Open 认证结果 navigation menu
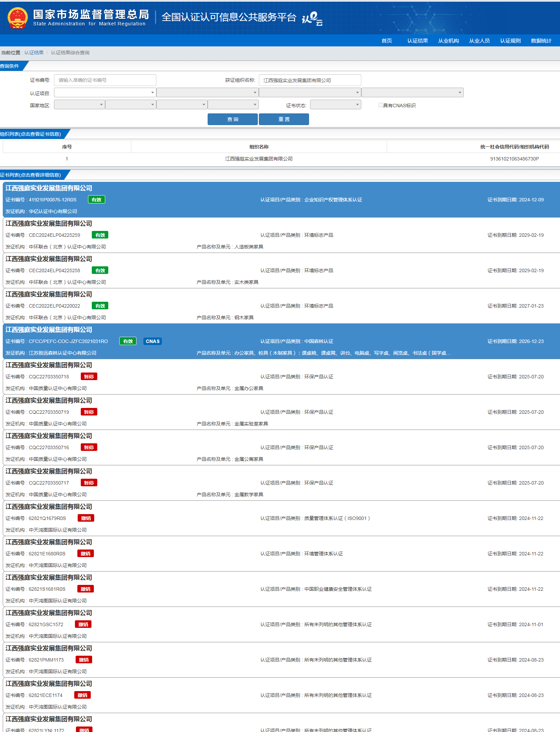The height and width of the screenshot is (732, 560). click(x=418, y=41)
